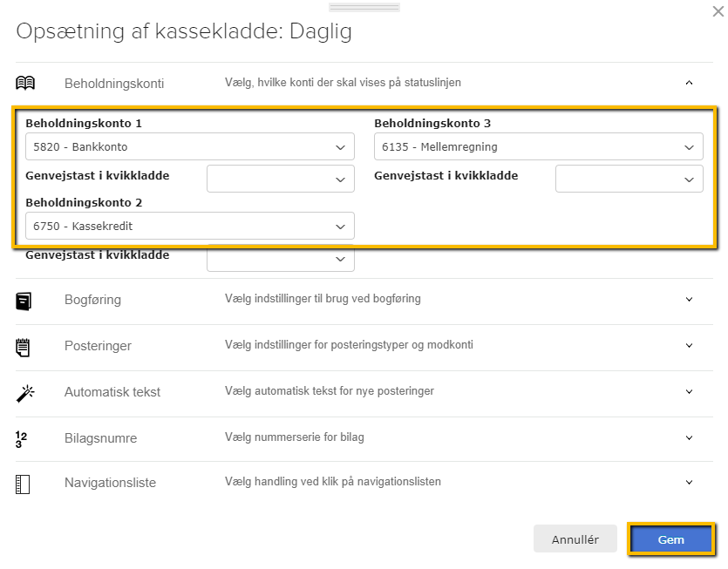728x569 pixels.
Task: Click the Navigationsliste film-strip icon
Action: (x=26, y=482)
